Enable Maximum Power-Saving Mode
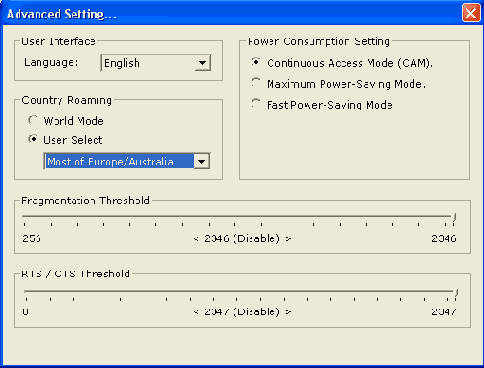The height and width of the screenshot is (368, 484). (256, 83)
